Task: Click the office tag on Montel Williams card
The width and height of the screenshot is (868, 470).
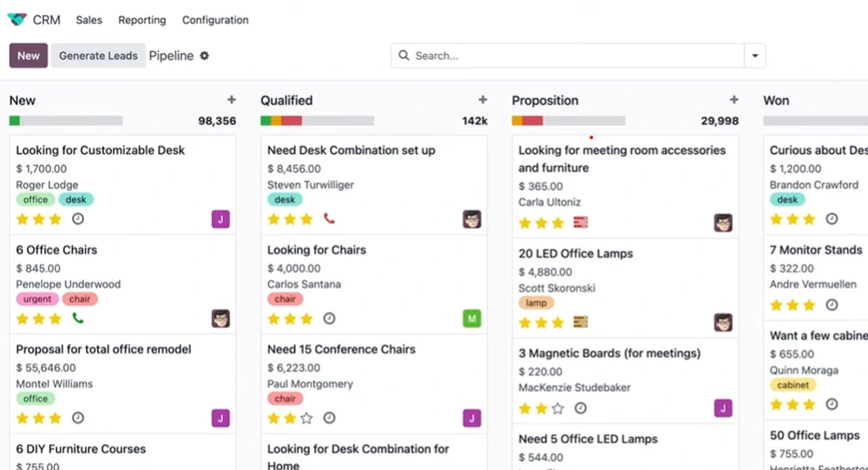Action: (36, 399)
